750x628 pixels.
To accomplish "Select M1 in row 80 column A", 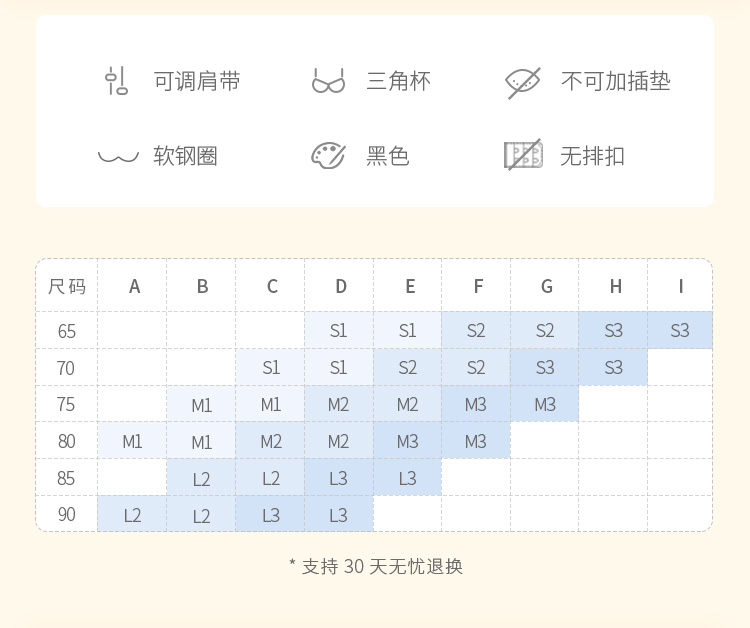I will point(132,441).
